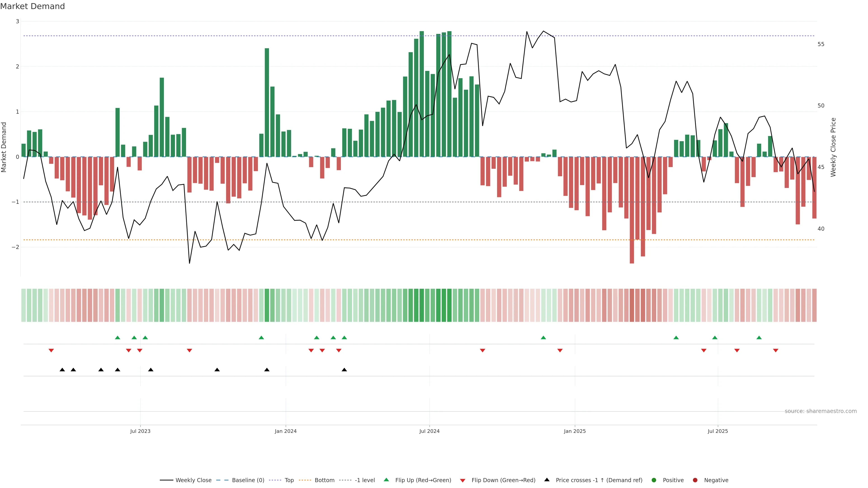Click the green Flip Up triangle legend icon
The width and height of the screenshot is (868, 488).
387,480
